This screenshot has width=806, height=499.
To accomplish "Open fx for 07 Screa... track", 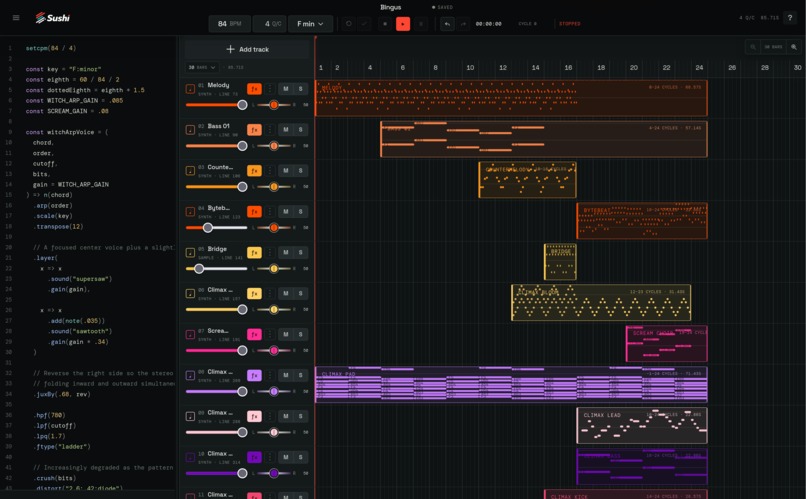I will pos(254,335).
